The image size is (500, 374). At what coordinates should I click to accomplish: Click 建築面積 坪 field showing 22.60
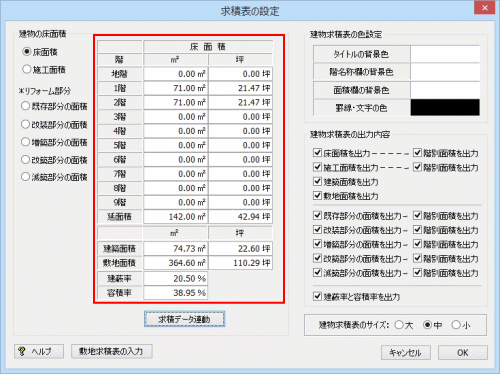(240, 249)
